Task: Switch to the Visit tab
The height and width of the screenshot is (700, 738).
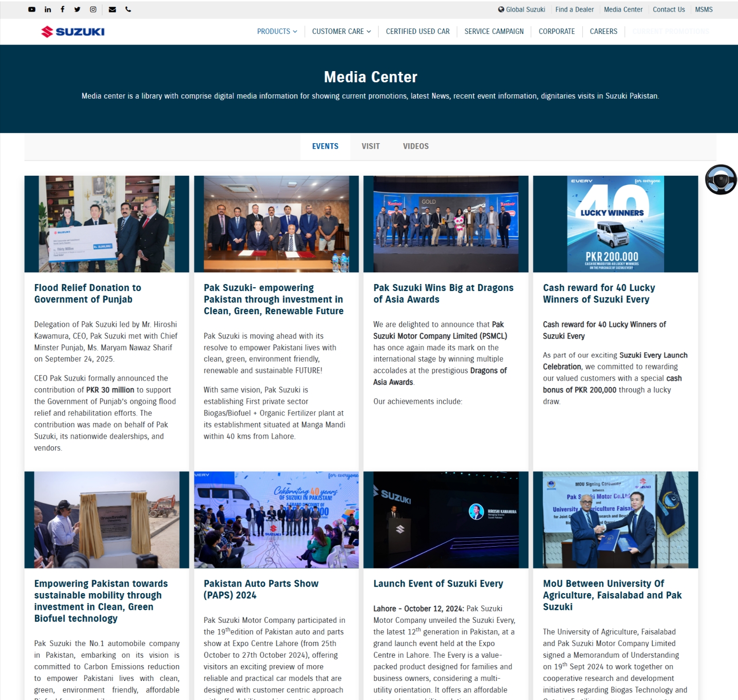Action: point(371,146)
